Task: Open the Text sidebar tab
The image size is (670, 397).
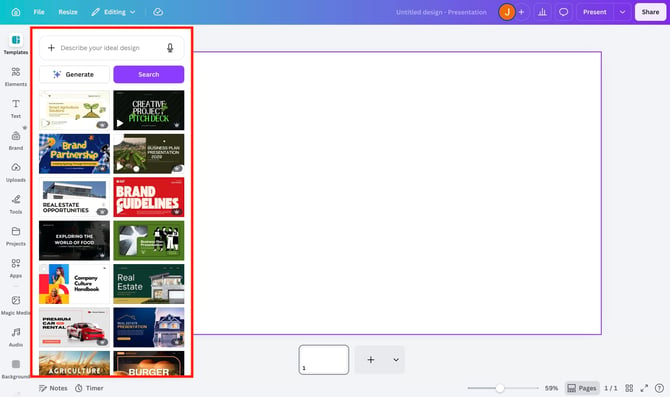Action: click(16, 109)
